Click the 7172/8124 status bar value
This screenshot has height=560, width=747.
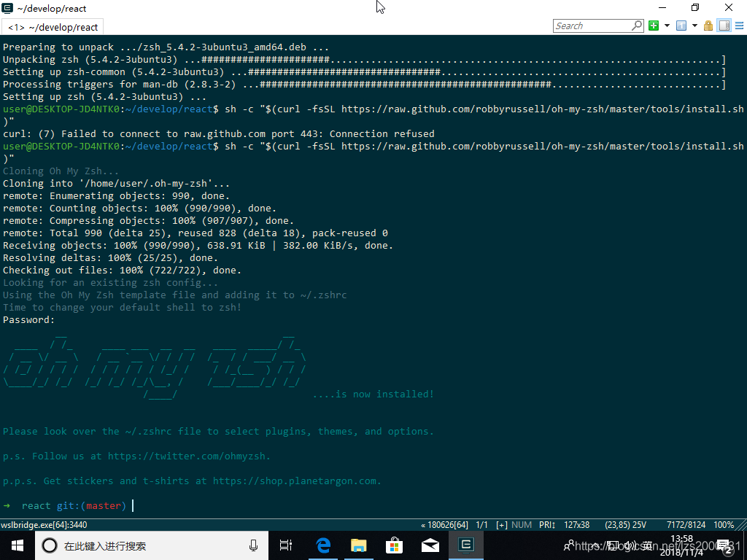tap(686, 525)
